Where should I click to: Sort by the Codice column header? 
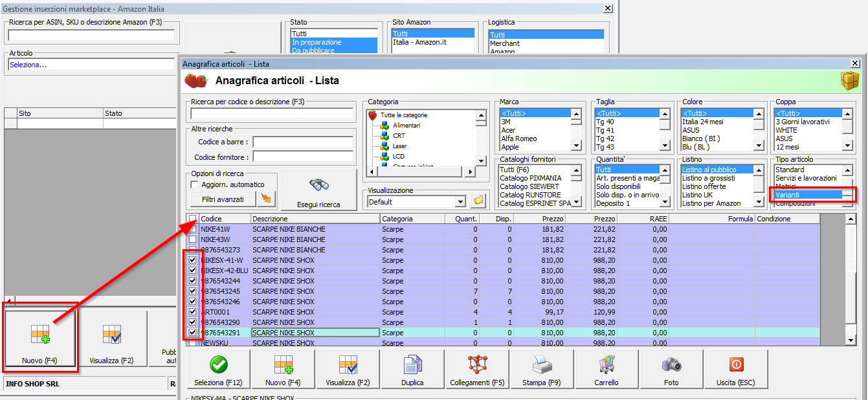point(225,219)
